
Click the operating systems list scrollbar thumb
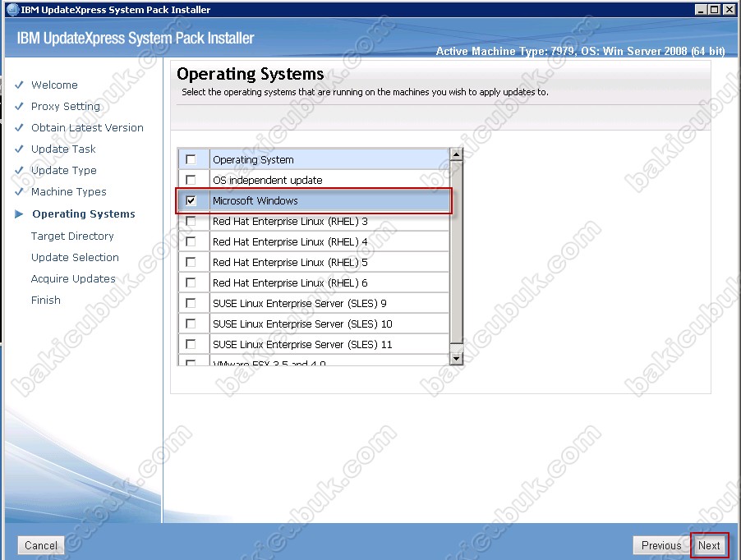(456, 251)
